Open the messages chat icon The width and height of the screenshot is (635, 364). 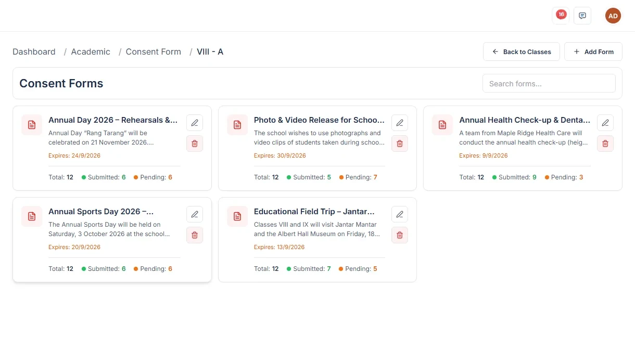pyautogui.click(x=582, y=16)
